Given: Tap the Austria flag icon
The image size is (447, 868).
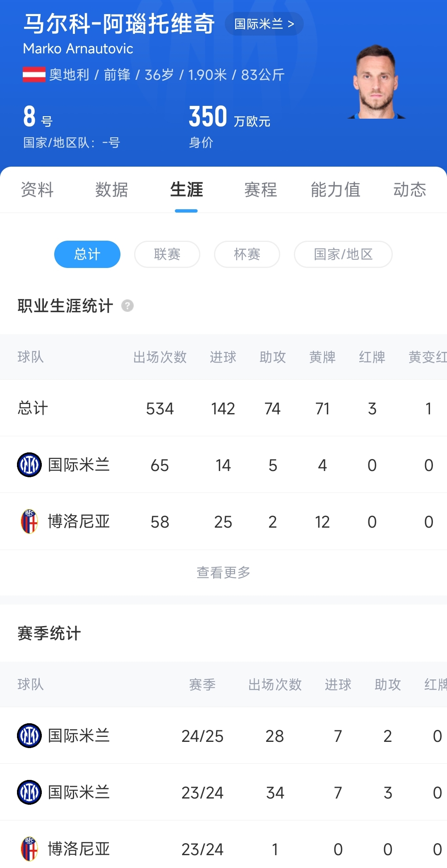Looking at the screenshot, I should tap(34, 75).
